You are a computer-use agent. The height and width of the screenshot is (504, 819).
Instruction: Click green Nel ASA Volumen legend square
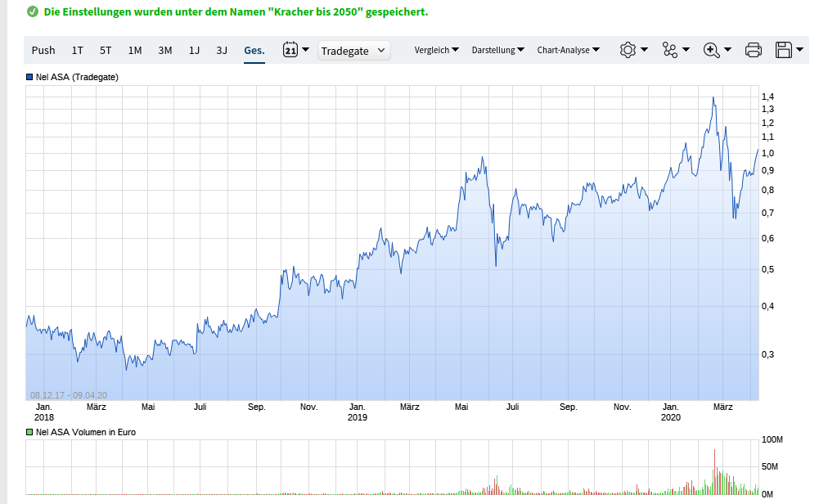[x=29, y=431]
